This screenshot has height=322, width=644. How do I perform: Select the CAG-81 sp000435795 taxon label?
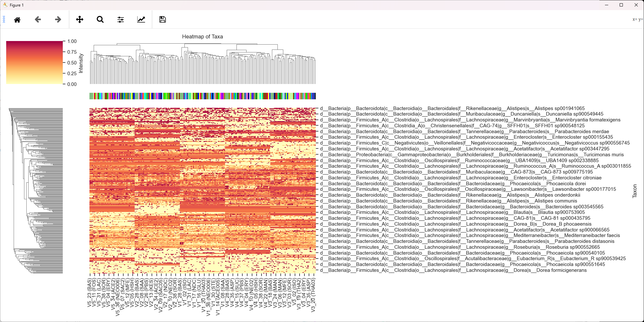click(455, 218)
